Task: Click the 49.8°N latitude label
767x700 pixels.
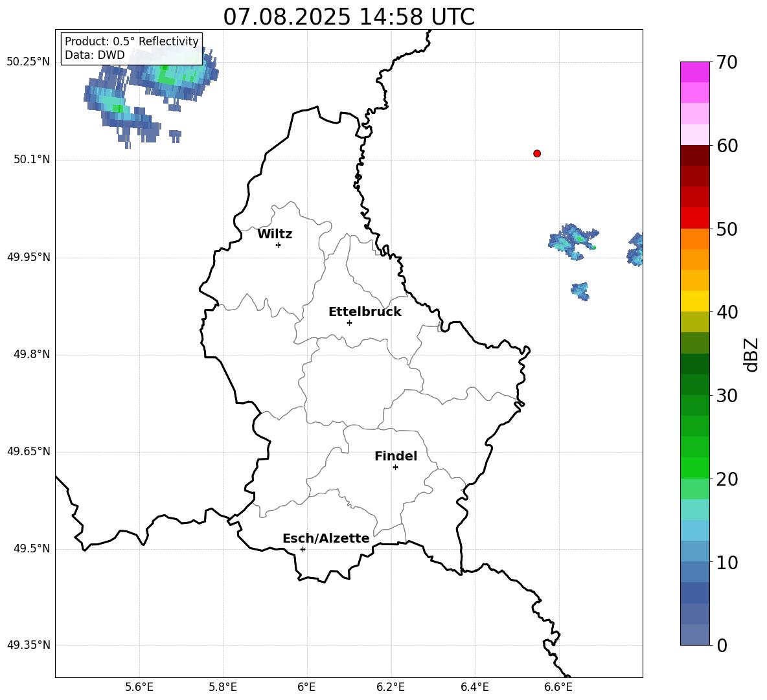Action: [x=32, y=354]
